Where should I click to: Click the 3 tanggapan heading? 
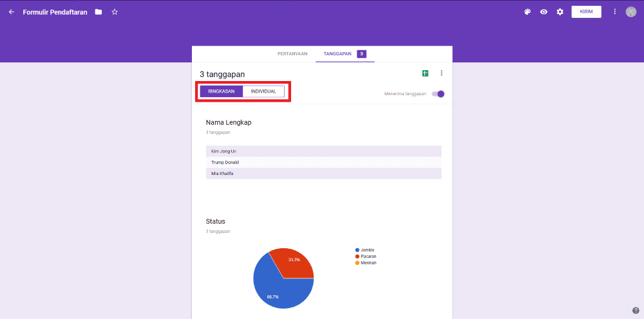click(222, 74)
